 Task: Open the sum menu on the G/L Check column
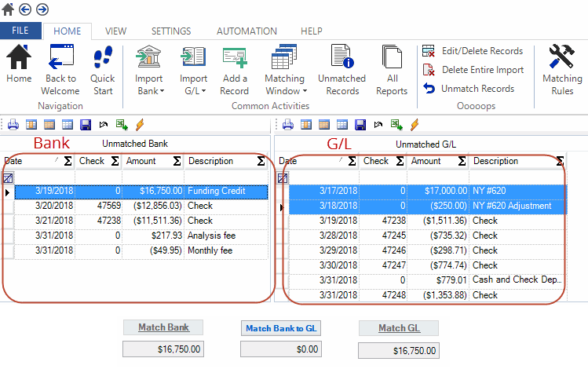pyautogui.click(x=400, y=161)
